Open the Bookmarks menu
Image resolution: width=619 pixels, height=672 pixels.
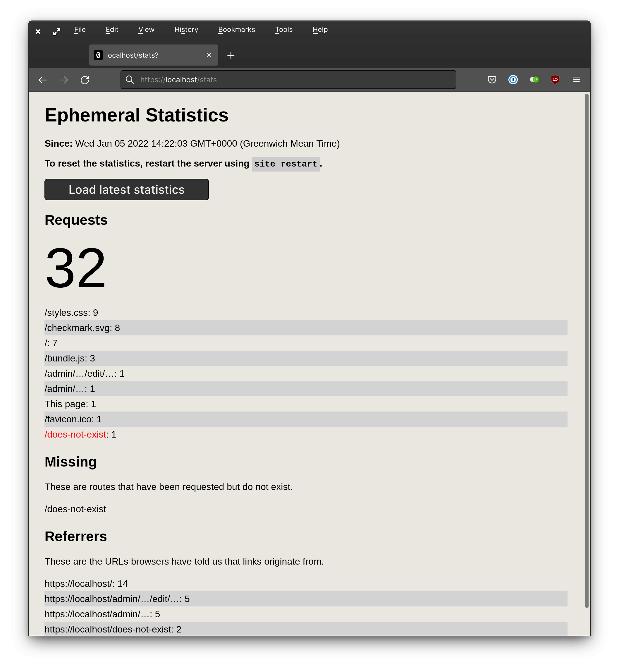(x=236, y=30)
